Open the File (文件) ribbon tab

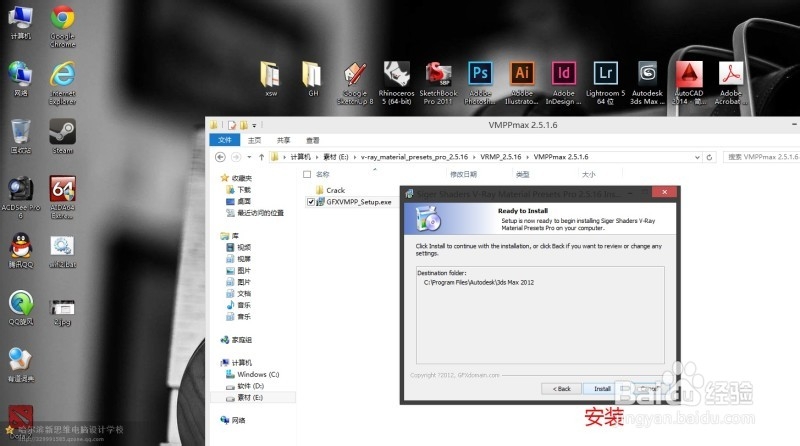tap(224, 140)
